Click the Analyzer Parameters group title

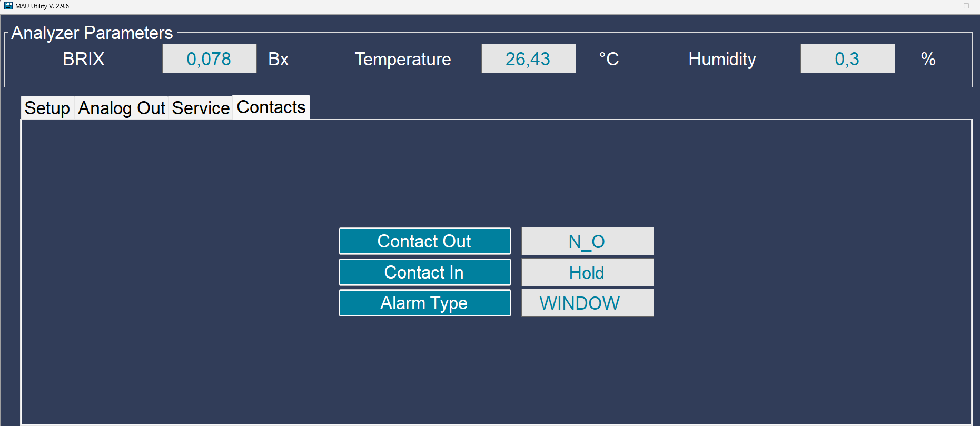click(x=92, y=33)
